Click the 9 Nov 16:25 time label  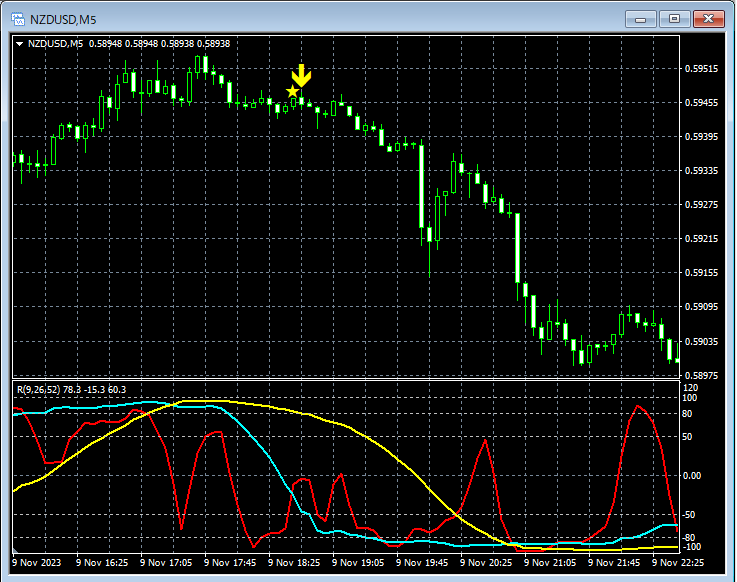tap(102, 562)
